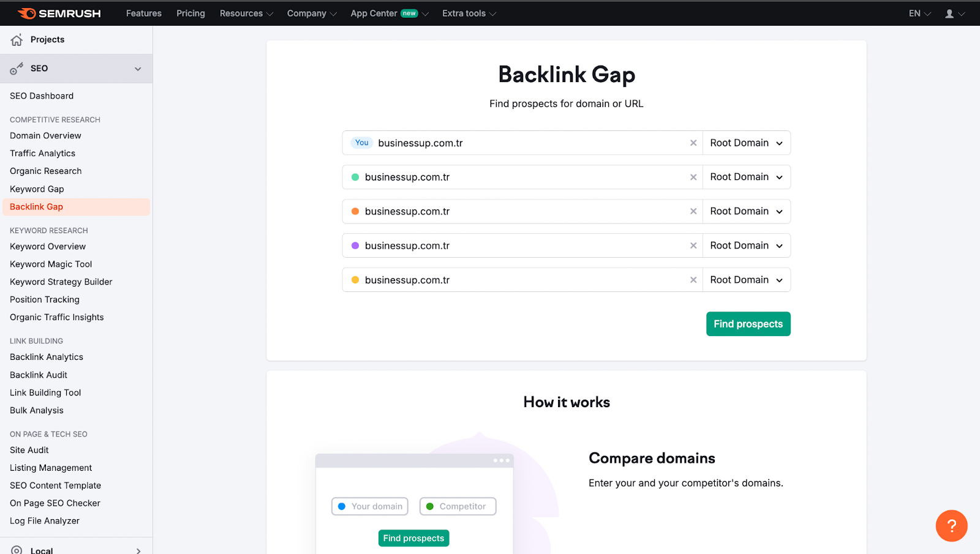Open Traffic Analytics
This screenshot has height=554, width=980.
pos(42,154)
